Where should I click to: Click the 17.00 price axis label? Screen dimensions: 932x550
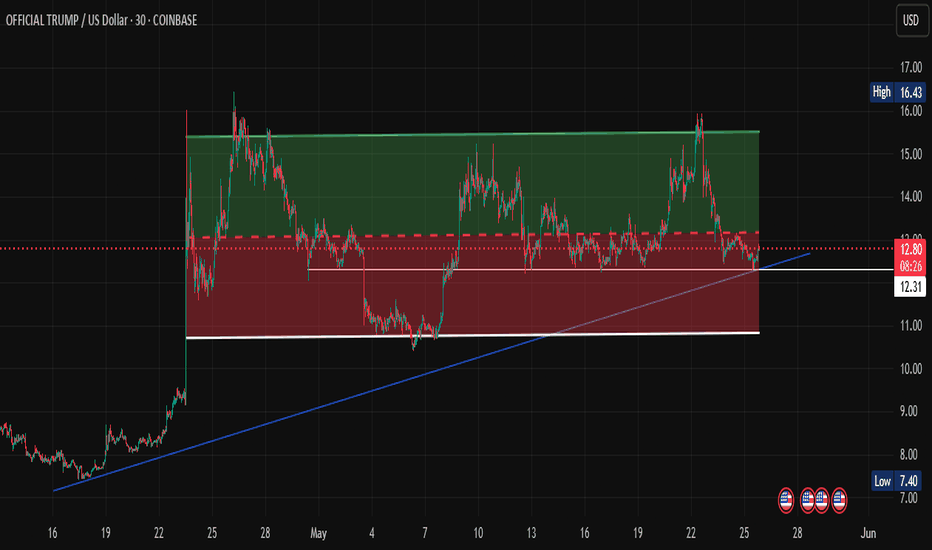(x=911, y=67)
